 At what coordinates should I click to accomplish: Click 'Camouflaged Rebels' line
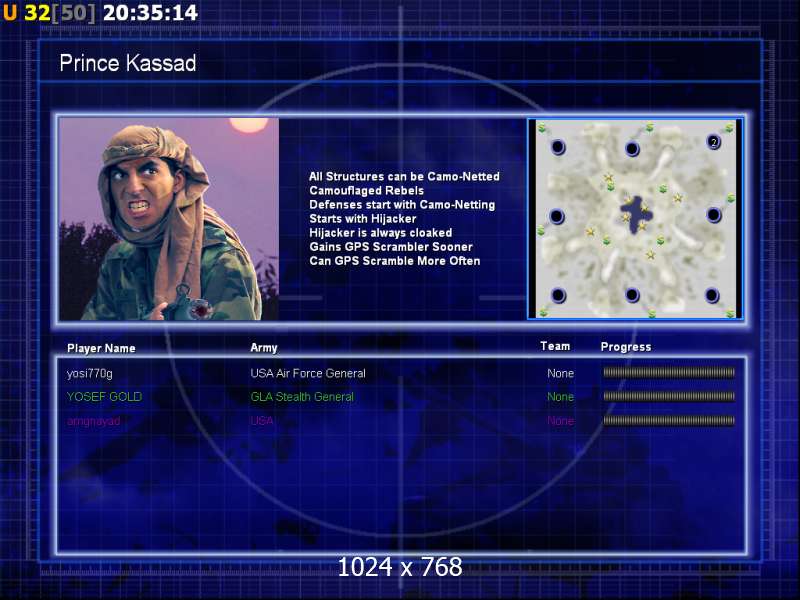click(366, 191)
